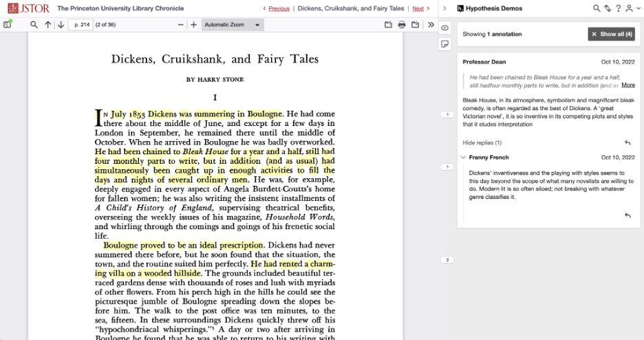Image resolution: width=644 pixels, height=340 pixels.
Task: Click the highlighted 'Bleak House' sentence
Action: (x=215, y=165)
